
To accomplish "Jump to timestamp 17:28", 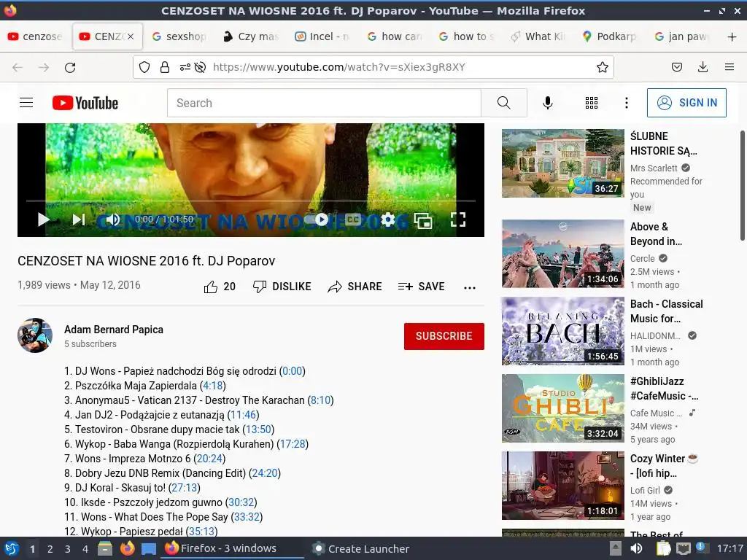I will [x=293, y=444].
